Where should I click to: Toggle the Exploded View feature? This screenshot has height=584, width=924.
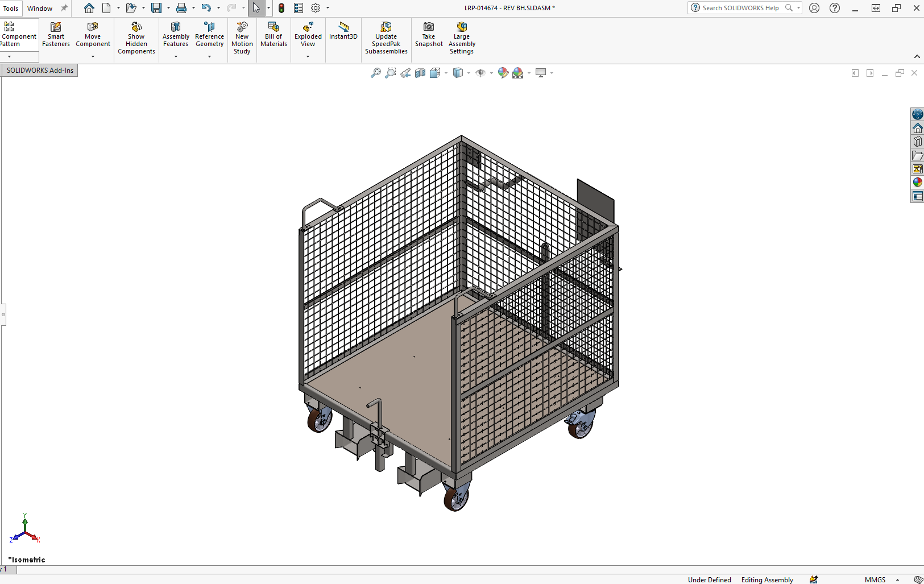click(x=308, y=34)
